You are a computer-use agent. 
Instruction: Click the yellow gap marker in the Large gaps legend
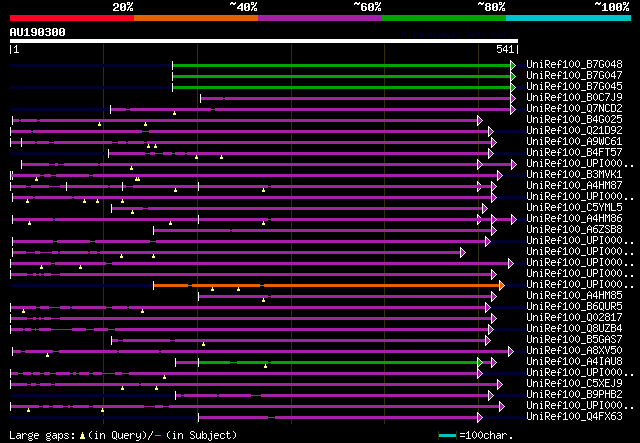click(x=82, y=436)
